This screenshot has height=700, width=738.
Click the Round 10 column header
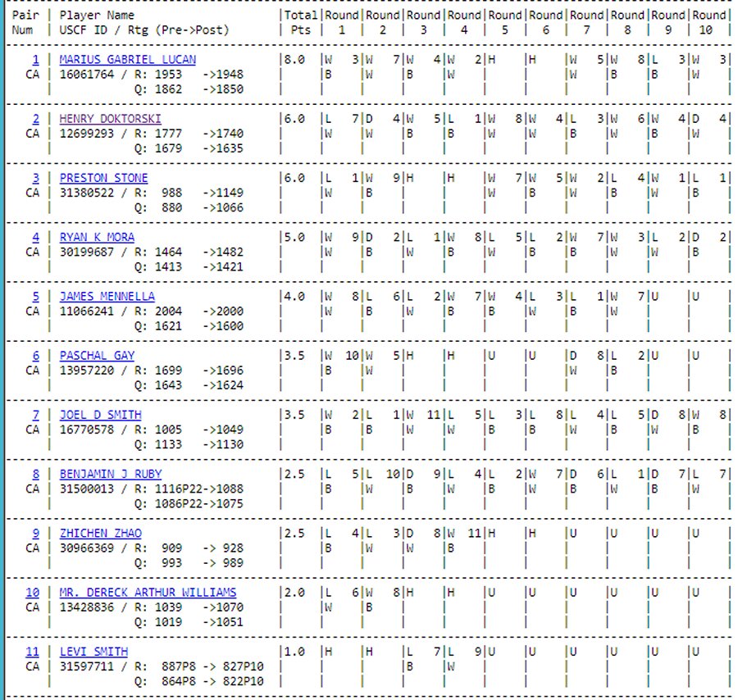[709, 23]
